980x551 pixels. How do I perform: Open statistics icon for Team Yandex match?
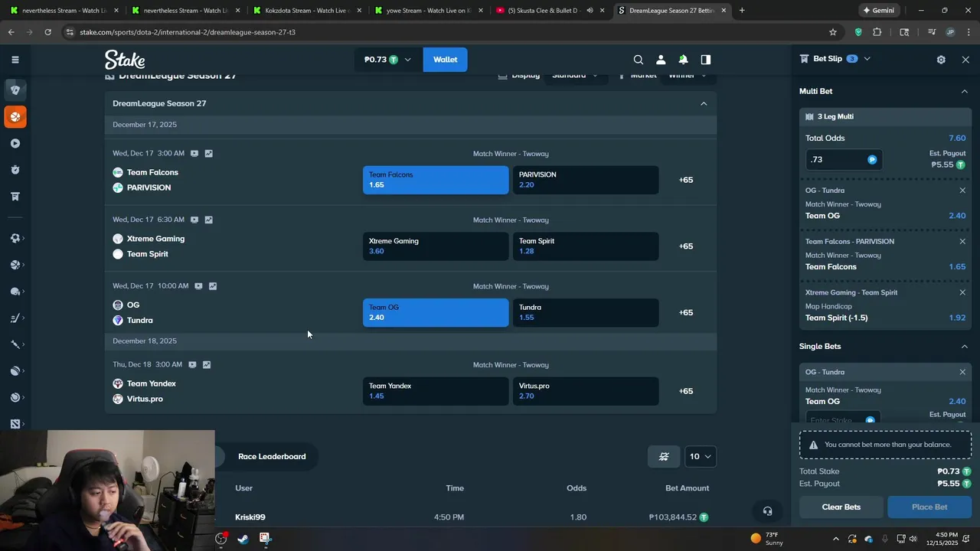point(207,364)
